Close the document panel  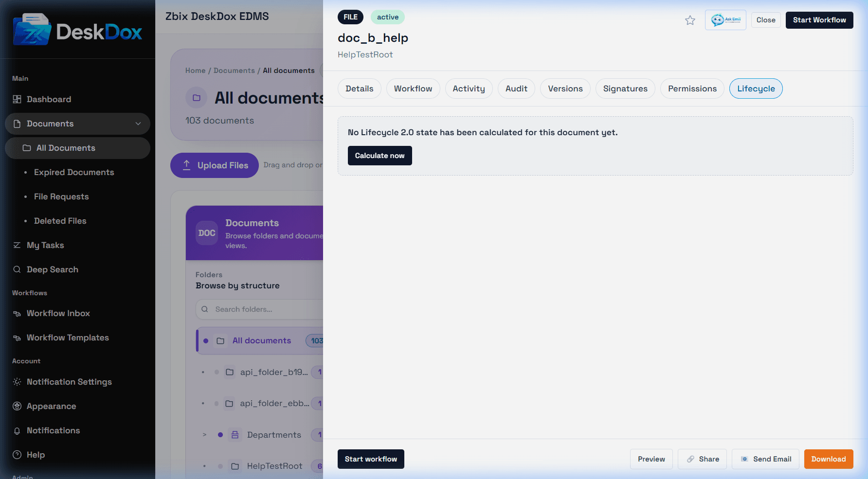[766, 20]
